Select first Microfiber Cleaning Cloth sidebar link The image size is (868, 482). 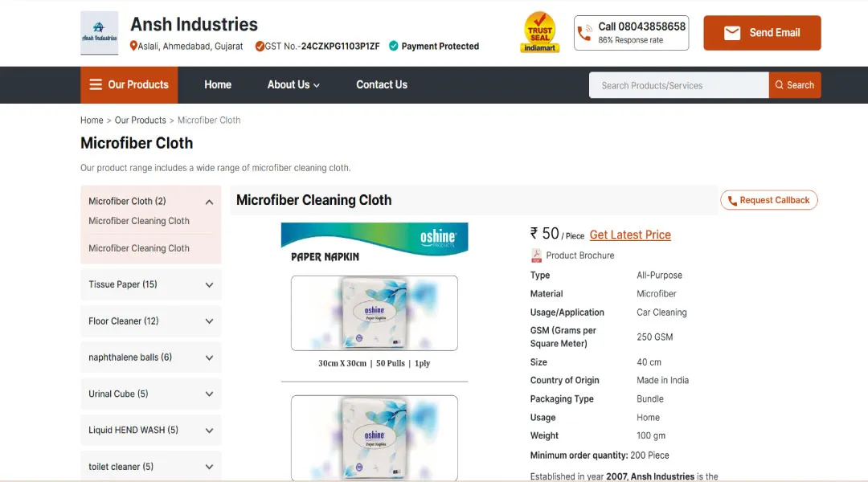(139, 221)
